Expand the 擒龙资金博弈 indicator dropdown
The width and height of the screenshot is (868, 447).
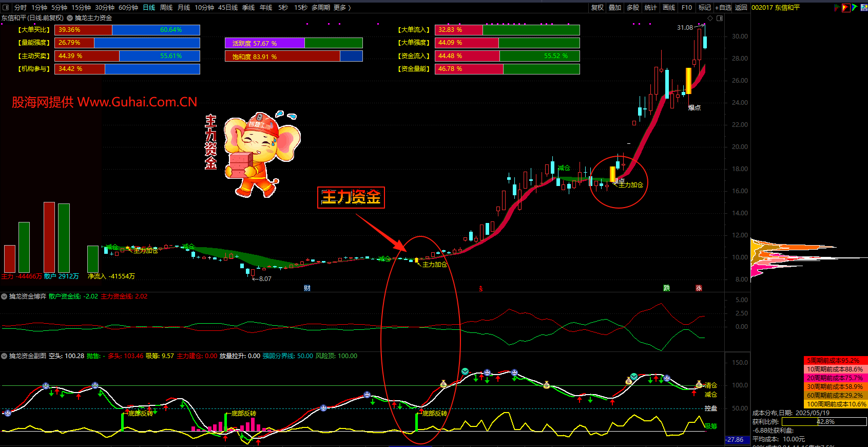(x=4, y=296)
